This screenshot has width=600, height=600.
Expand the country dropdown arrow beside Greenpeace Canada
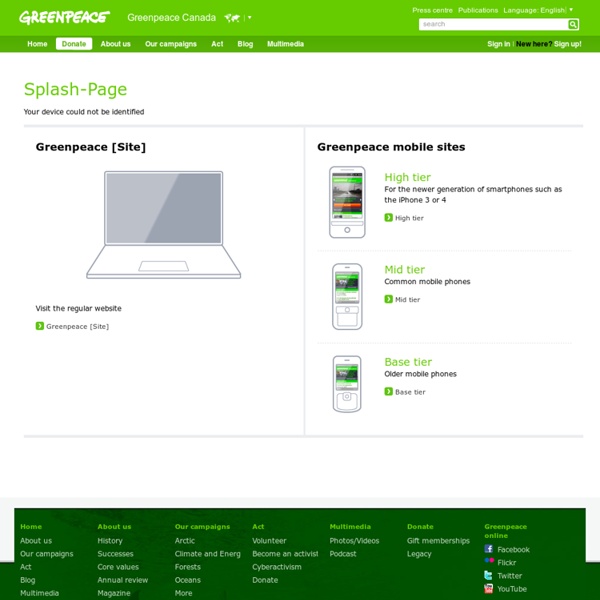tap(249, 17)
